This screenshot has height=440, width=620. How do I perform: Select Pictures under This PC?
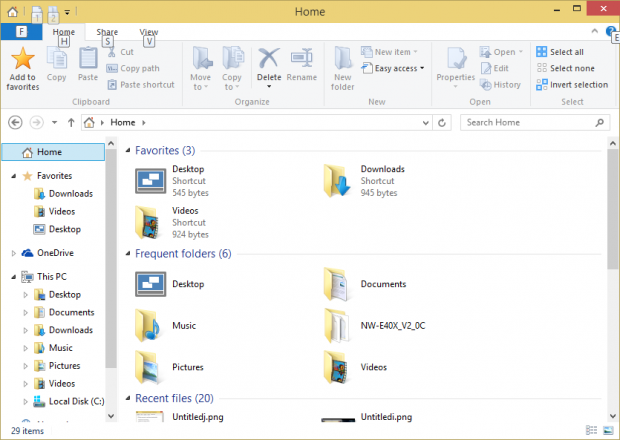click(57, 366)
